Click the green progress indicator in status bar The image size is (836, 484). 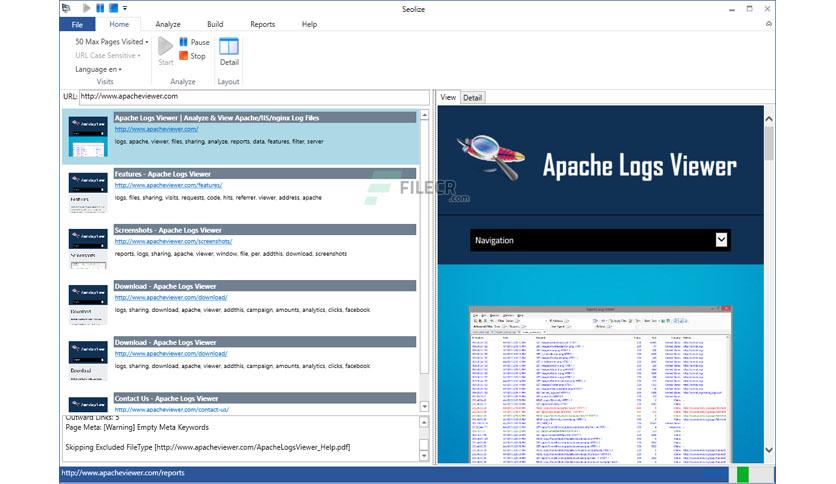[742, 474]
